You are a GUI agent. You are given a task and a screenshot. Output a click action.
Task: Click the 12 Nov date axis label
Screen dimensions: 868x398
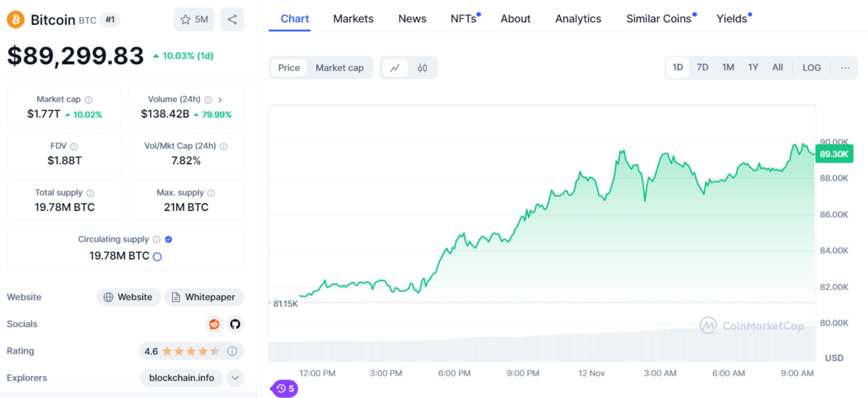[x=592, y=373]
